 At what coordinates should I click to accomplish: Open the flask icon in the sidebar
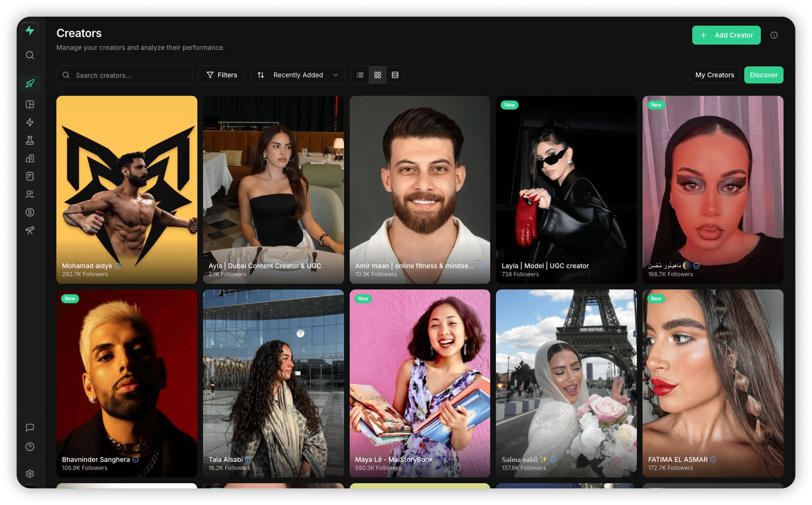(30, 140)
